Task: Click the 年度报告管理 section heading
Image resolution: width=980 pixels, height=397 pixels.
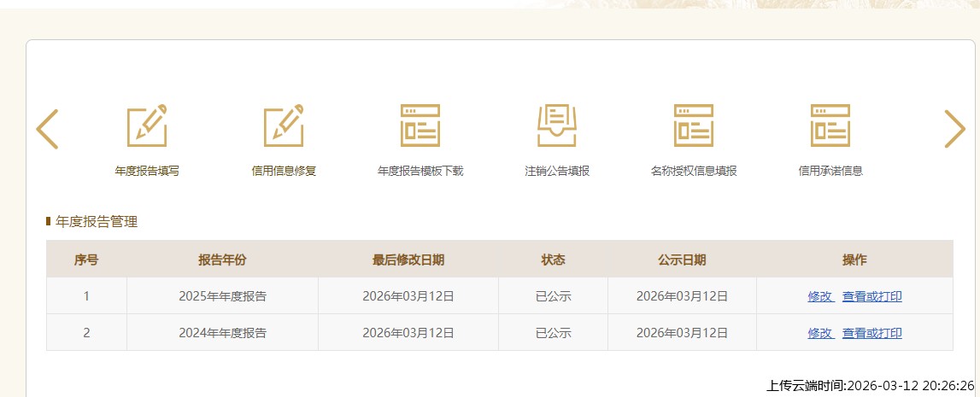Action: click(x=97, y=222)
